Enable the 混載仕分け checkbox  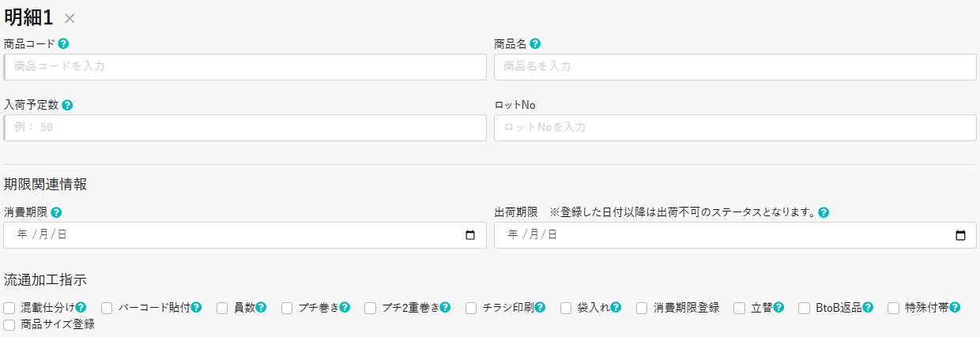click(x=9, y=308)
